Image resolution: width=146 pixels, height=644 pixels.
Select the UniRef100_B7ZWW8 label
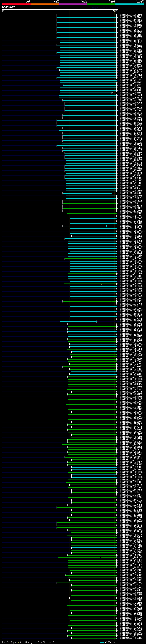coord(131,211)
